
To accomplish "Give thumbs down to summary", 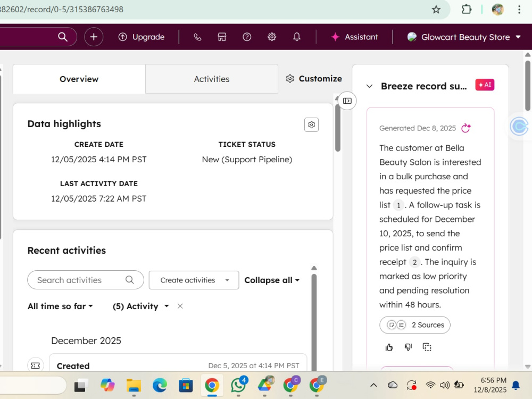I will 408,347.
